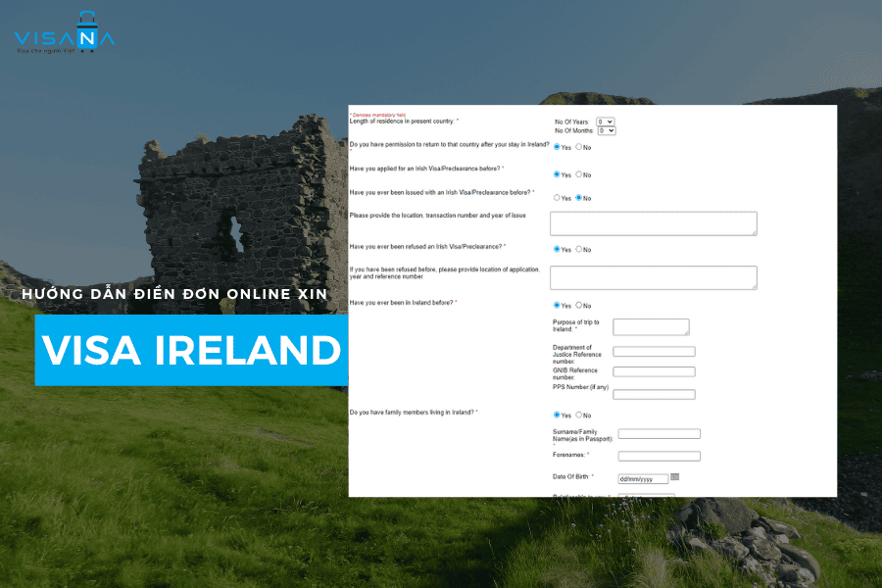Click the Department of Justice Reference number field

[x=654, y=351]
